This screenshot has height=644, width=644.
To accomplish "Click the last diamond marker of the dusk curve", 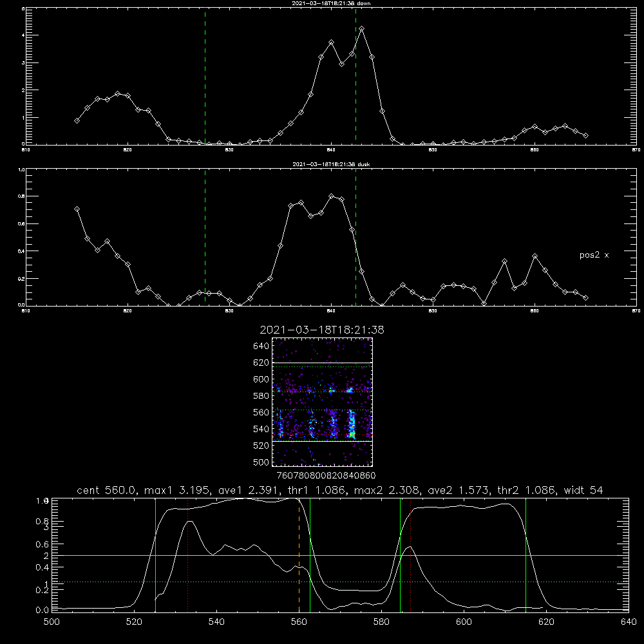I will [x=585, y=298].
